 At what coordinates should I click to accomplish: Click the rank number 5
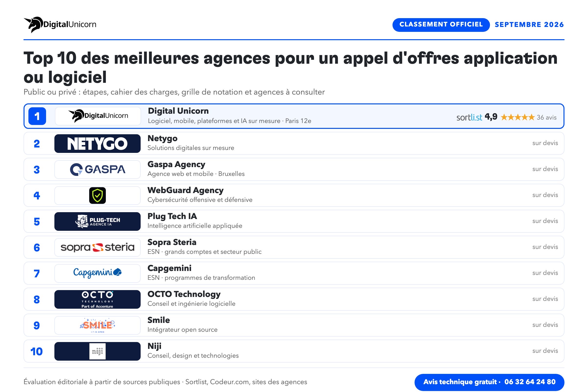pos(37,222)
